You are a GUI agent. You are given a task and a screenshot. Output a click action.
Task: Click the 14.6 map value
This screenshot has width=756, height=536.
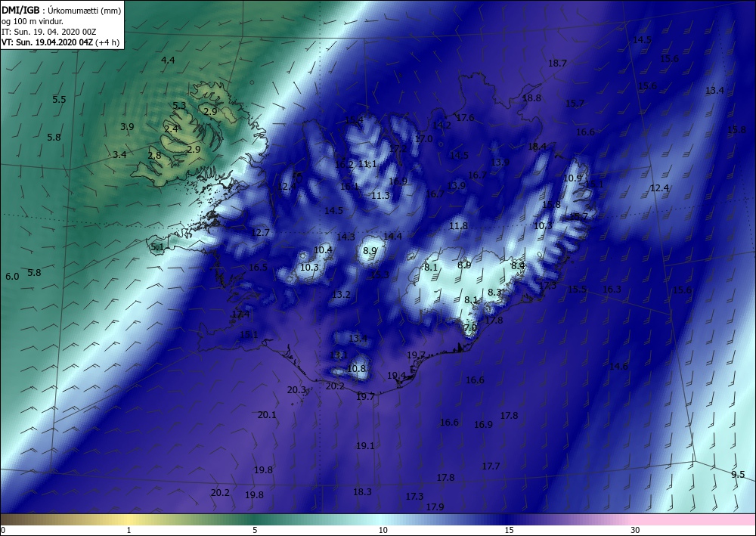[618, 367]
